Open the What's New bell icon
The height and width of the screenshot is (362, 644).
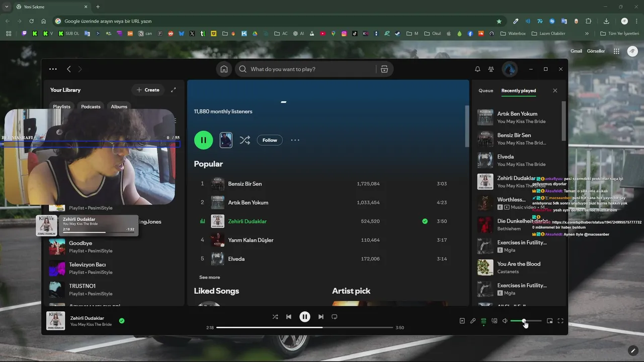coord(477,69)
